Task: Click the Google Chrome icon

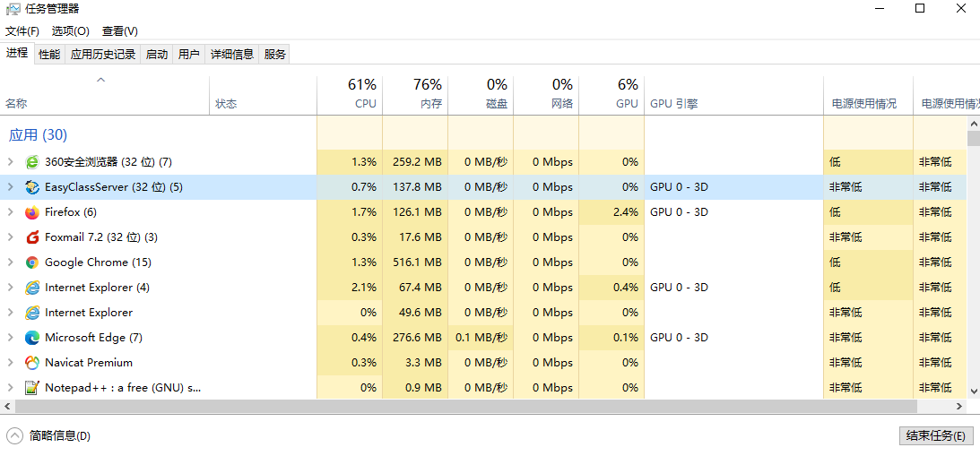Action: click(32, 262)
